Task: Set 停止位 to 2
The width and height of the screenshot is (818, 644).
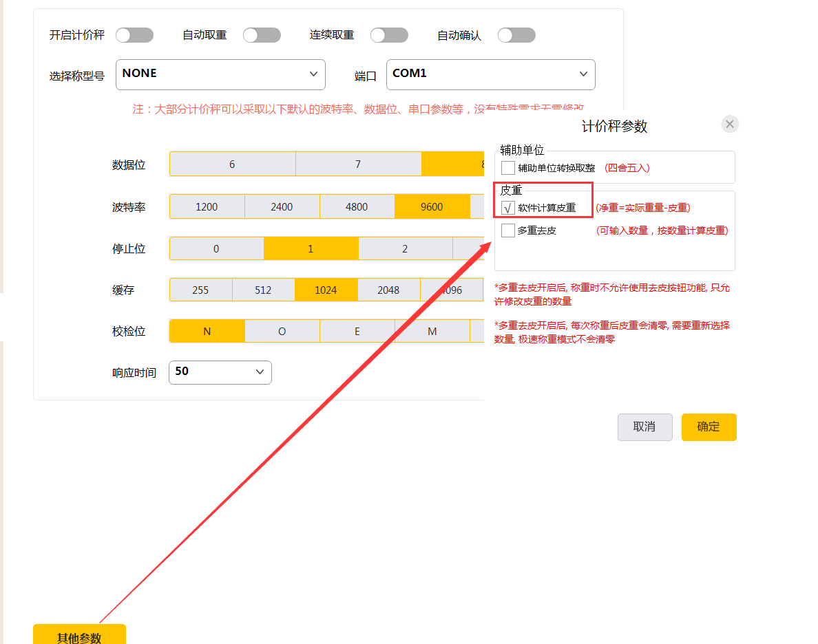Action: pos(405,248)
